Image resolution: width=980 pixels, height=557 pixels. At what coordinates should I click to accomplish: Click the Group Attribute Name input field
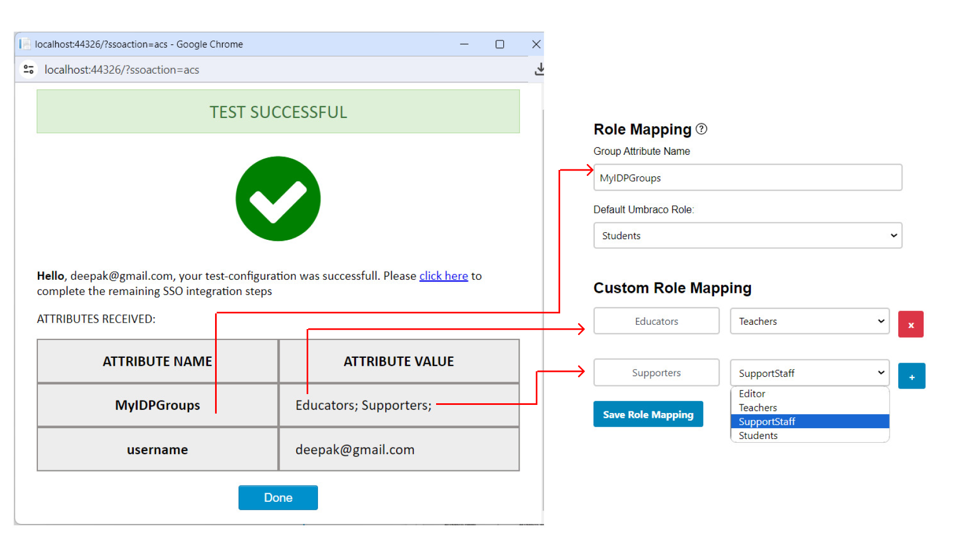748,178
